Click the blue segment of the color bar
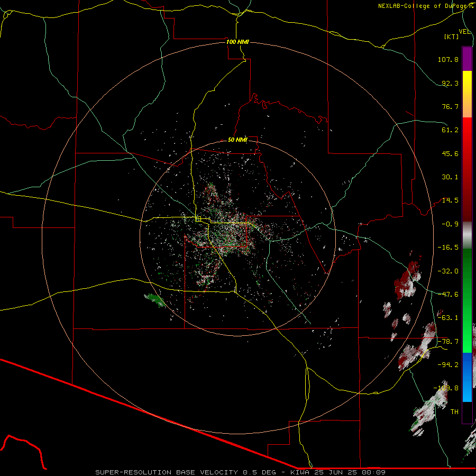 click(x=467, y=377)
